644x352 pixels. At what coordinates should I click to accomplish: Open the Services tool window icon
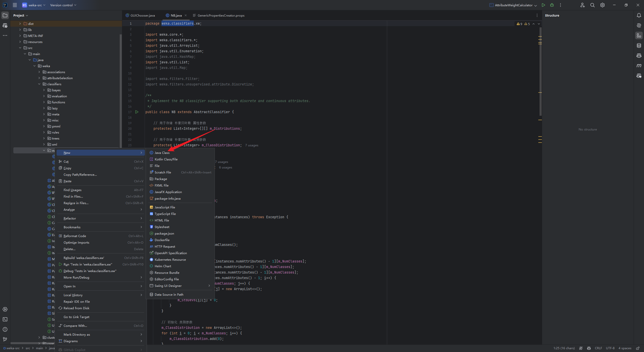click(x=5, y=309)
